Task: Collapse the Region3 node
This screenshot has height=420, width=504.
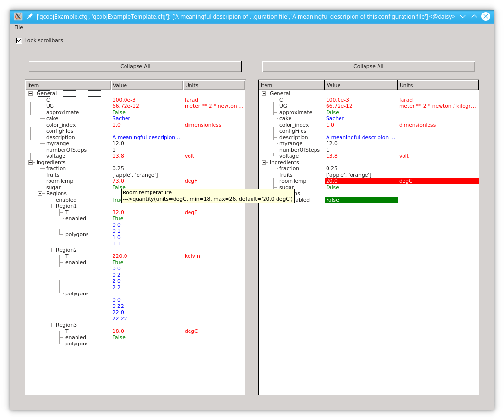Action: tap(50, 325)
